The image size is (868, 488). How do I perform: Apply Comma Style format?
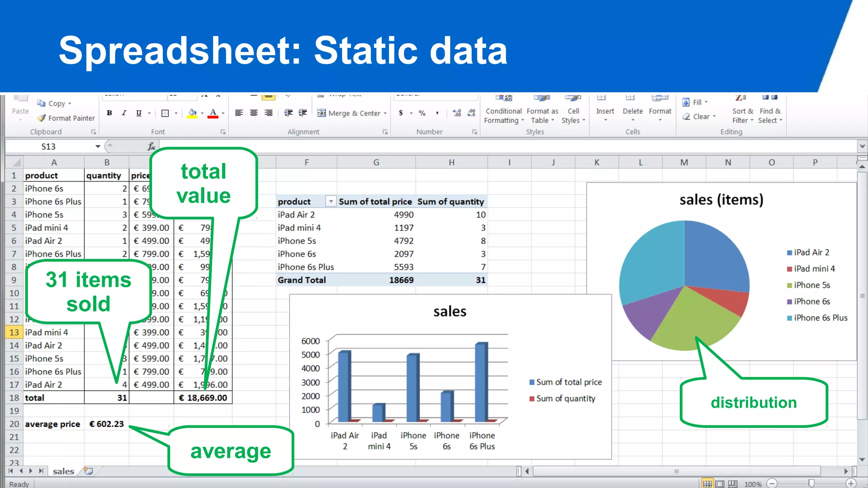(437, 113)
